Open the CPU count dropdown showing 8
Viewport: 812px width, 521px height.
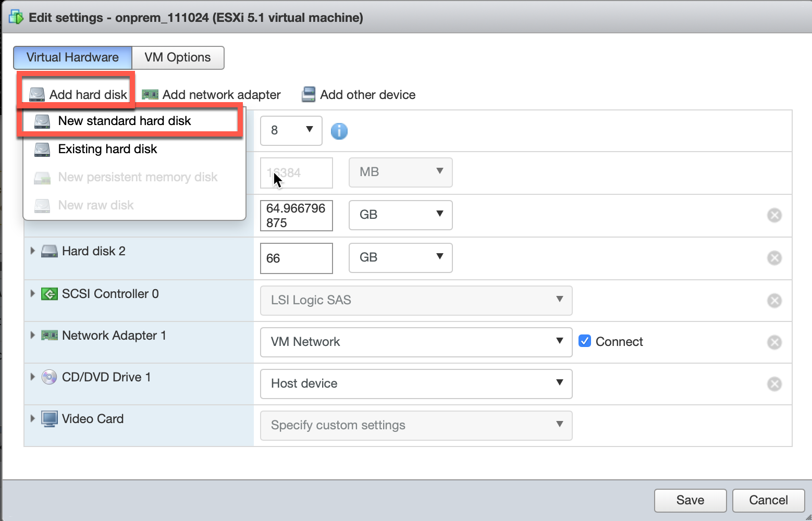click(291, 130)
